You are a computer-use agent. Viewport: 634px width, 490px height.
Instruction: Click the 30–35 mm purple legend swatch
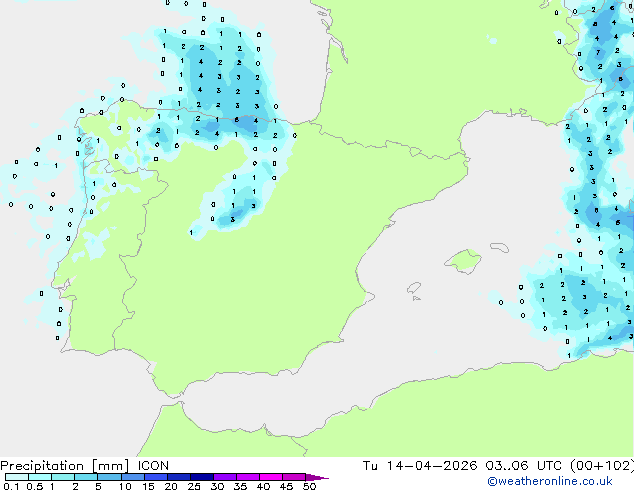point(224,477)
